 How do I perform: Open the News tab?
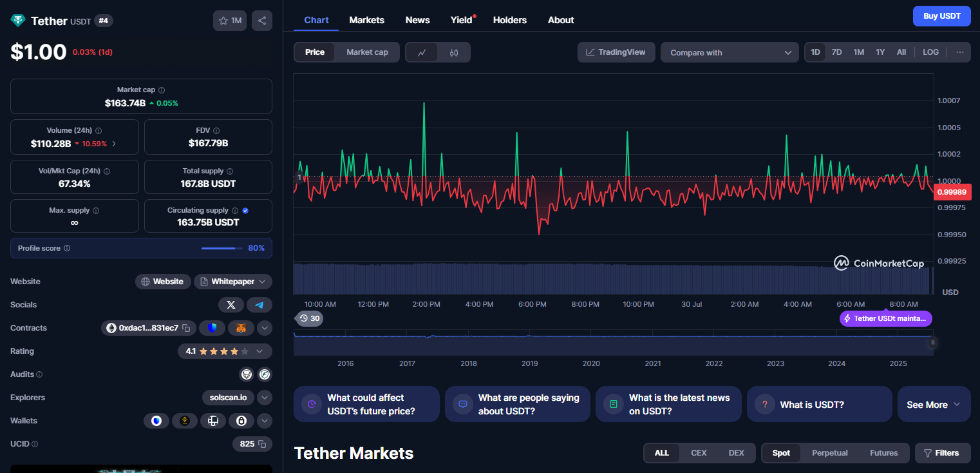[417, 20]
